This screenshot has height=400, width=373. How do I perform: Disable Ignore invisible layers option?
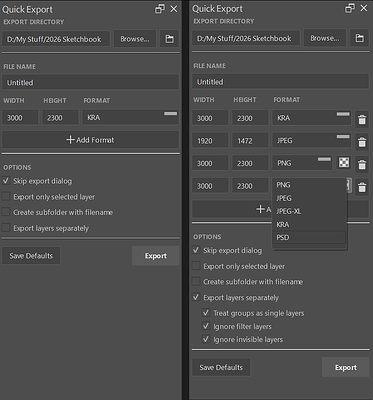pos(206,339)
